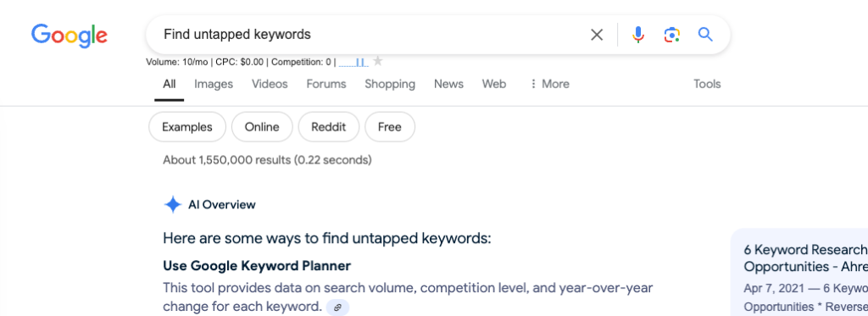
Task: Toggle the favorite star next to Competition
Action: pyautogui.click(x=378, y=61)
